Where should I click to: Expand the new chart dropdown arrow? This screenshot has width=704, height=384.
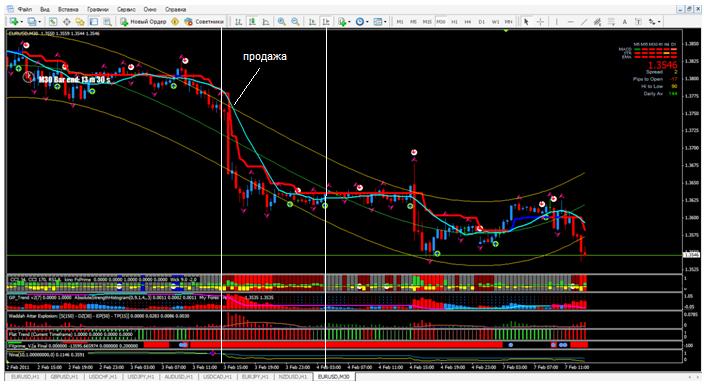point(22,22)
